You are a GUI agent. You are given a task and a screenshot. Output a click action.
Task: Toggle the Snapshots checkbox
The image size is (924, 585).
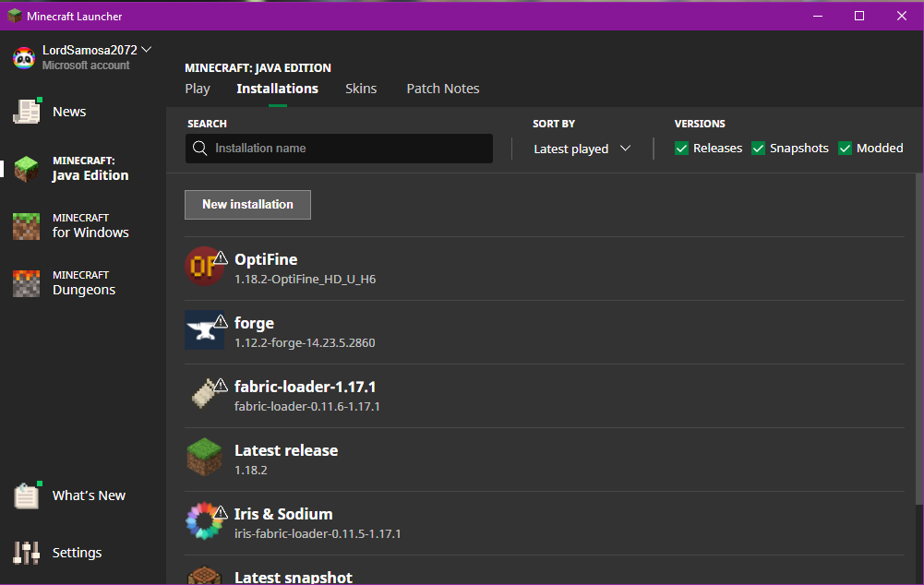[x=758, y=149]
